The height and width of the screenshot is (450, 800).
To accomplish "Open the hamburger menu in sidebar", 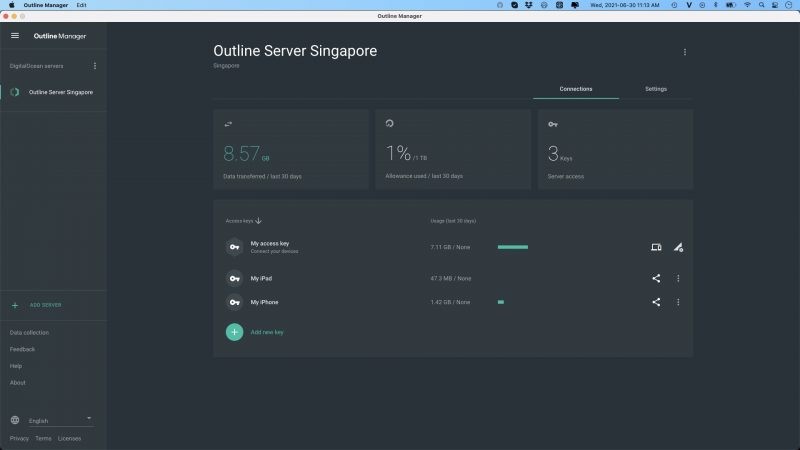I will tap(15, 36).
